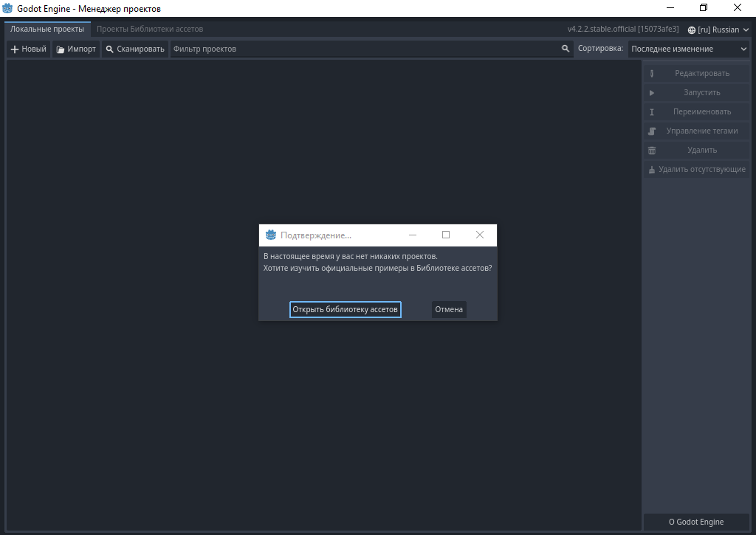The image size is (756, 535).
Task: Click the Godot logo in dialog title bar
Action: coord(271,235)
